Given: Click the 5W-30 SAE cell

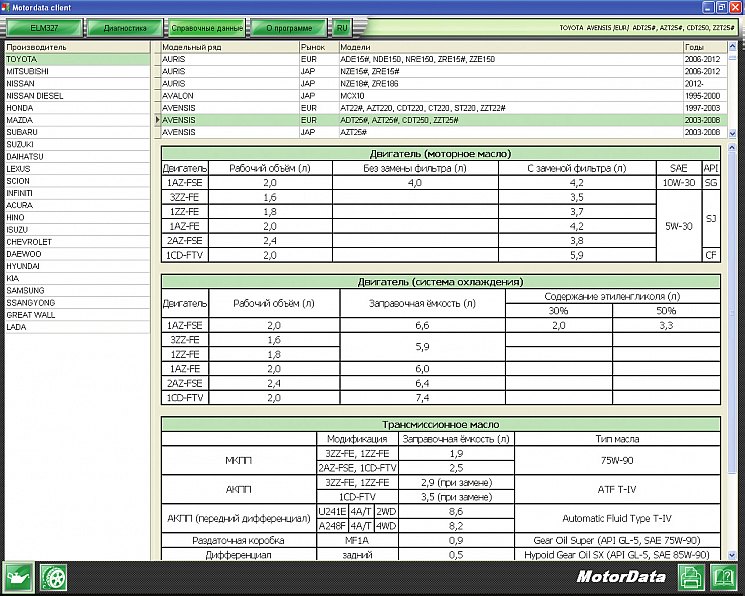Looking at the screenshot, I should pyautogui.click(x=679, y=226).
